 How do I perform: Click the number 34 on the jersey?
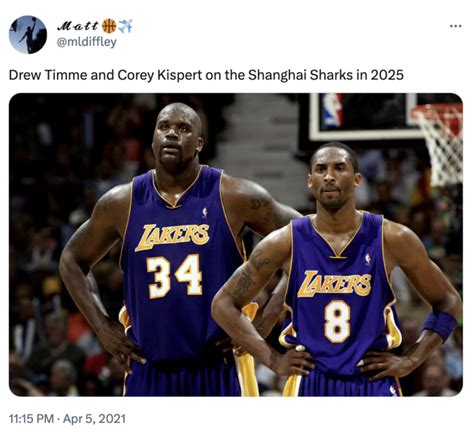click(175, 276)
